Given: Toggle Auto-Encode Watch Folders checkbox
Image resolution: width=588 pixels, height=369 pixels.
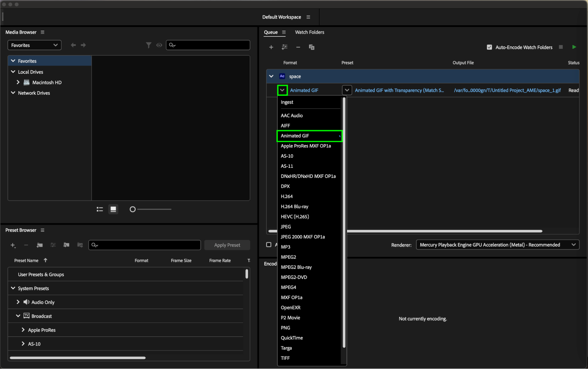Looking at the screenshot, I should click(x=489, y=47).
